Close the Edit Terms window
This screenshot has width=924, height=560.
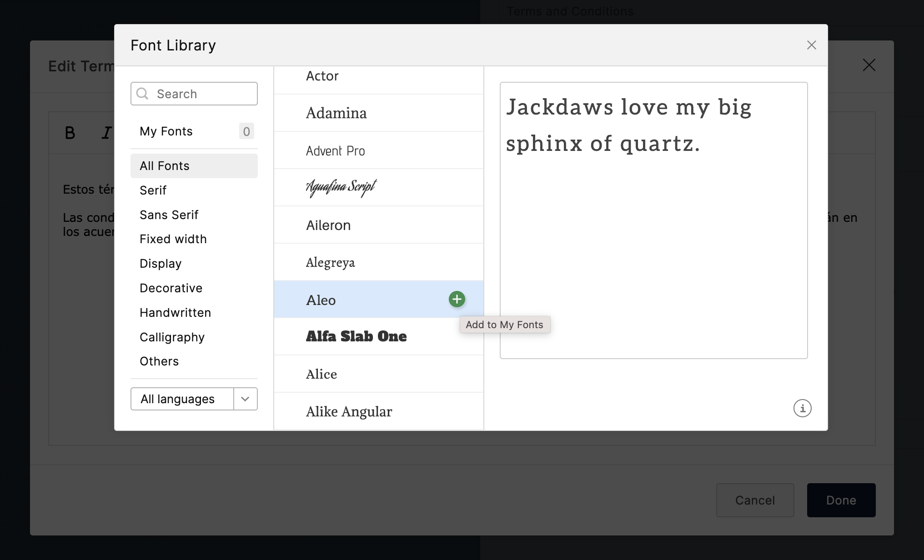coord(869,65)
